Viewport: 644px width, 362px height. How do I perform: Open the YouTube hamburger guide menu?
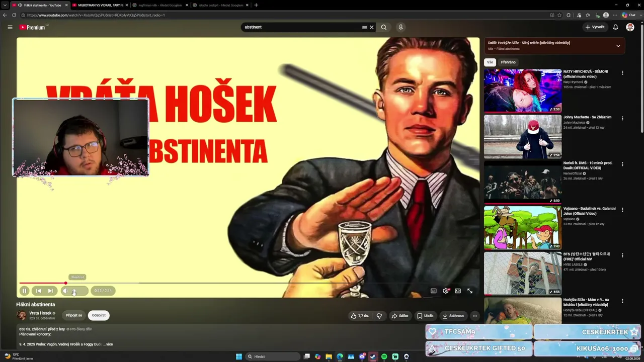[x=10, y=27]
